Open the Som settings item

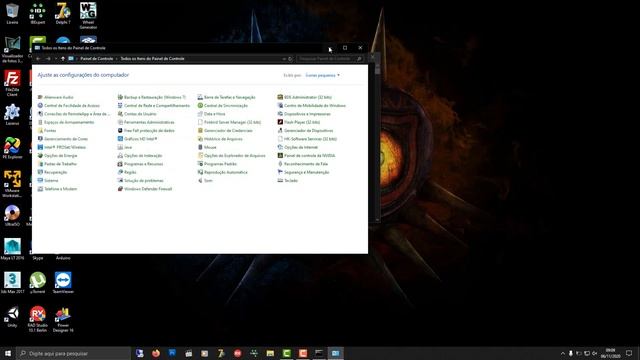[205, 180]
